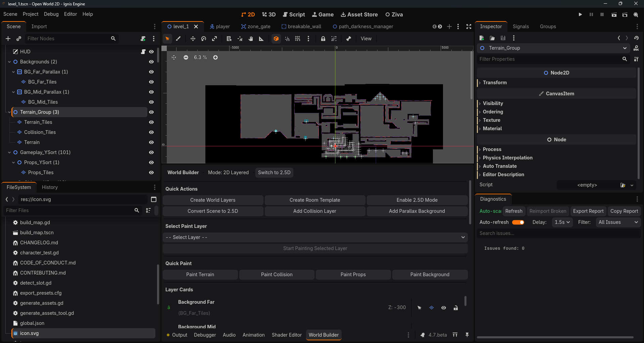Screen dimensions: 644x343
Task: Run the project with Play button
Action: pos(580,14)
